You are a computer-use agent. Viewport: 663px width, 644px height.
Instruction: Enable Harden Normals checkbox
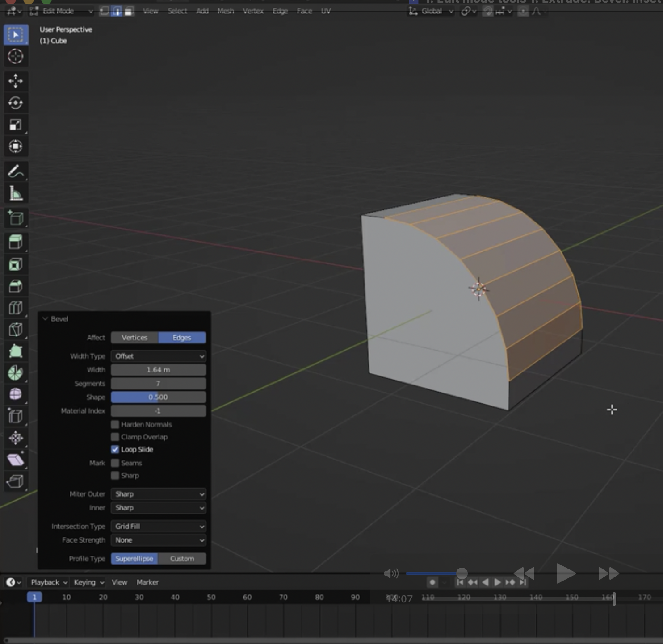click(x=115, y=424)
